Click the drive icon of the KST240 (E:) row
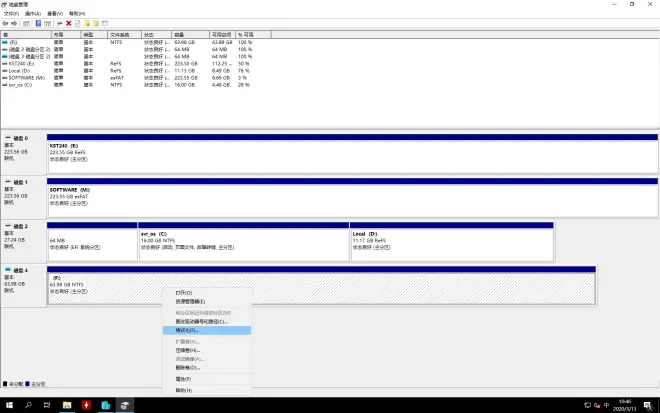Screen dimensions: 660x413 [5, 64]
